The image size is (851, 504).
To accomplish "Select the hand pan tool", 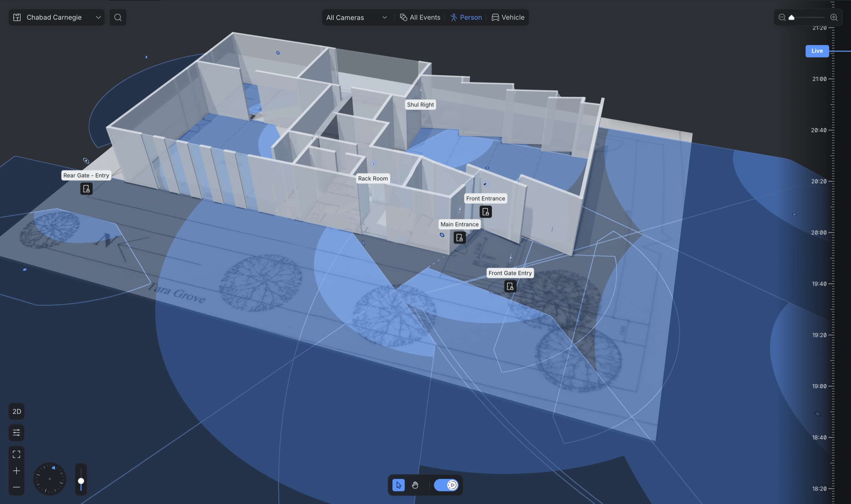I will (x=415, y=485).
